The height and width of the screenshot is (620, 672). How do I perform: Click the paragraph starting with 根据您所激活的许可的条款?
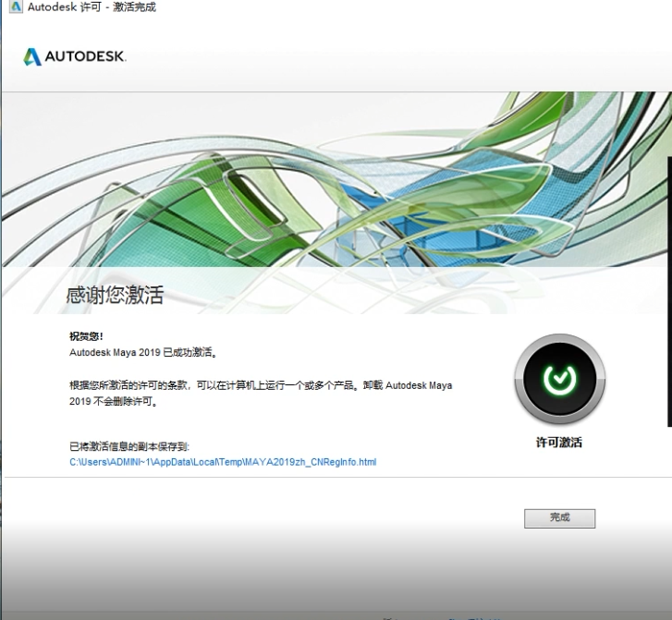261,394
